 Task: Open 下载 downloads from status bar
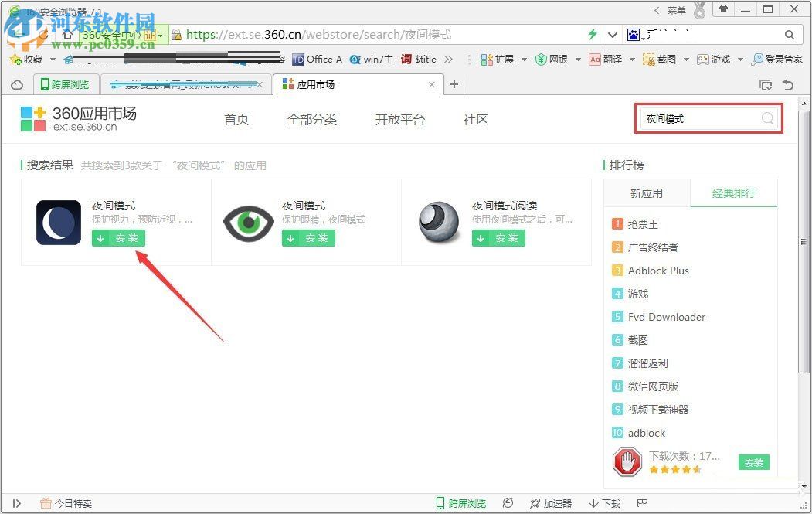tap(604, 502)
